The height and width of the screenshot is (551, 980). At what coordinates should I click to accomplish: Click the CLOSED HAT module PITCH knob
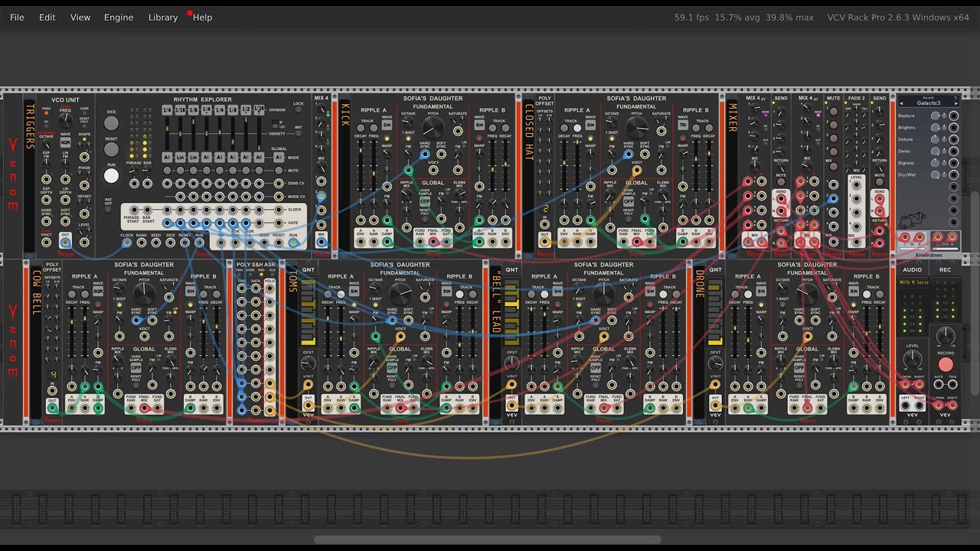[x=637, y=127]
